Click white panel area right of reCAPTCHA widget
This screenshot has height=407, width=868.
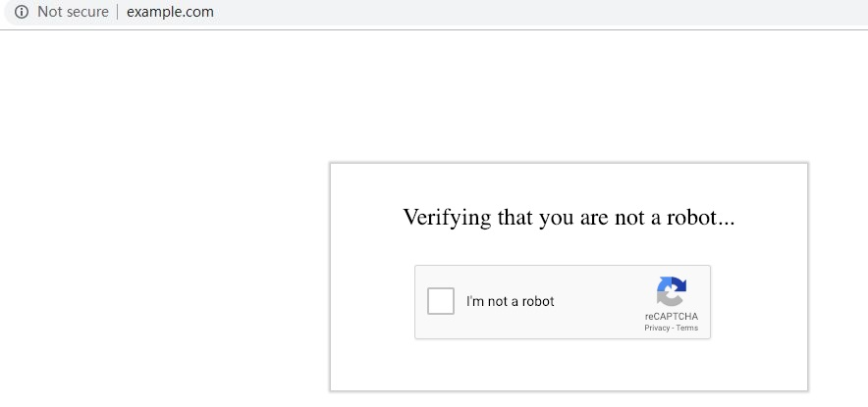click(759, 301)
